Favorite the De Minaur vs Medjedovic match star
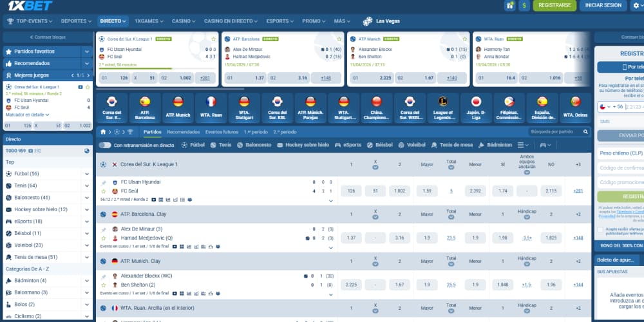 pyautogui.click(x=104, y=238)
